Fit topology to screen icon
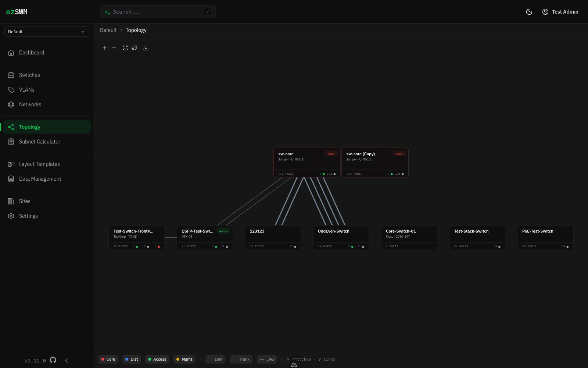588x368 pixels. (125, 48)
